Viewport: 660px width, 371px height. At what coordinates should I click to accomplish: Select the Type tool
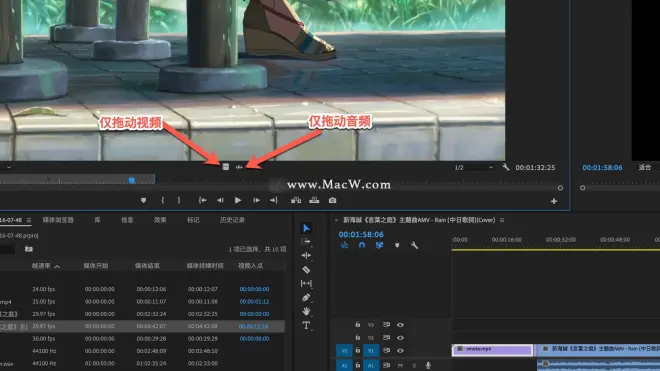click(x=306, y=326)
